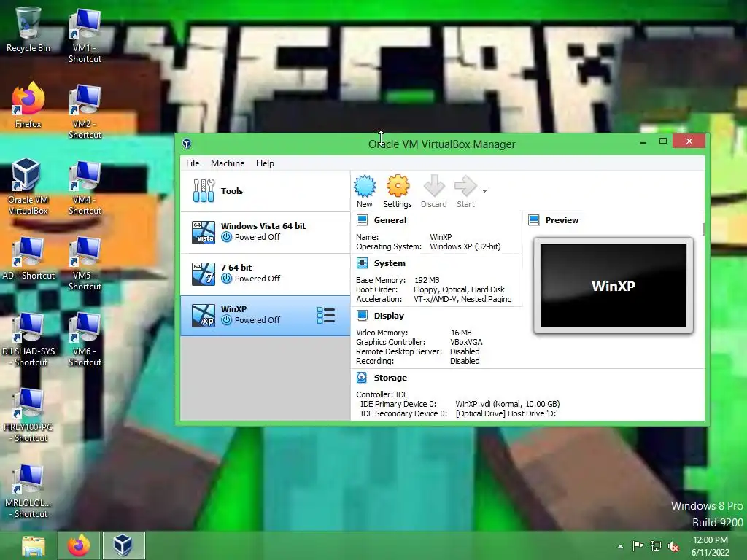
Task: Select the VM6 - Shortcut desktop icon
Action: click(x=85, y=338)
